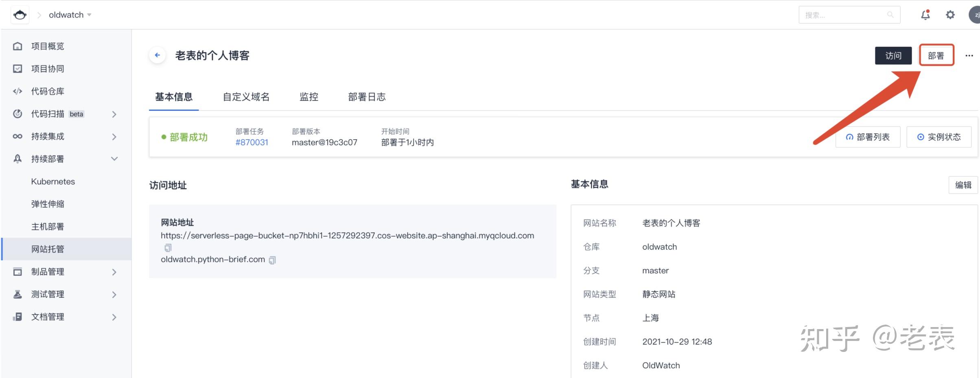Collapse the 持续部署 section
Screen dimensions: 980x378
[x=114, y=159]
